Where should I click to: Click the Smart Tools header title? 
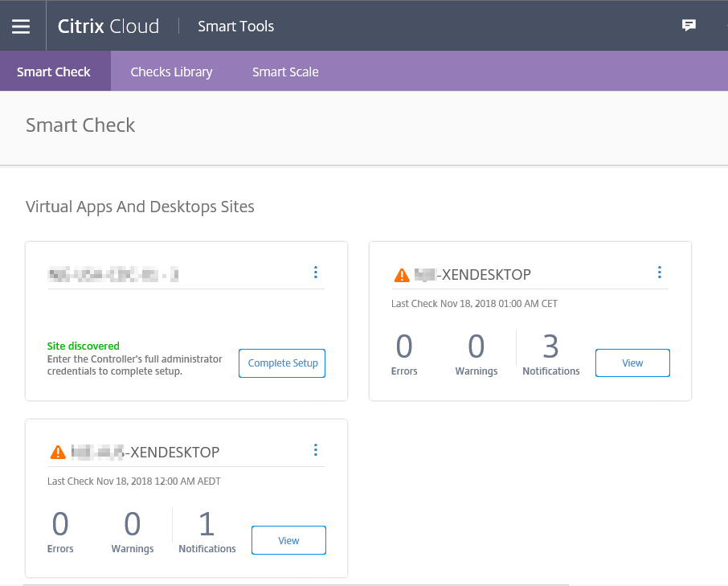point(235,27)
